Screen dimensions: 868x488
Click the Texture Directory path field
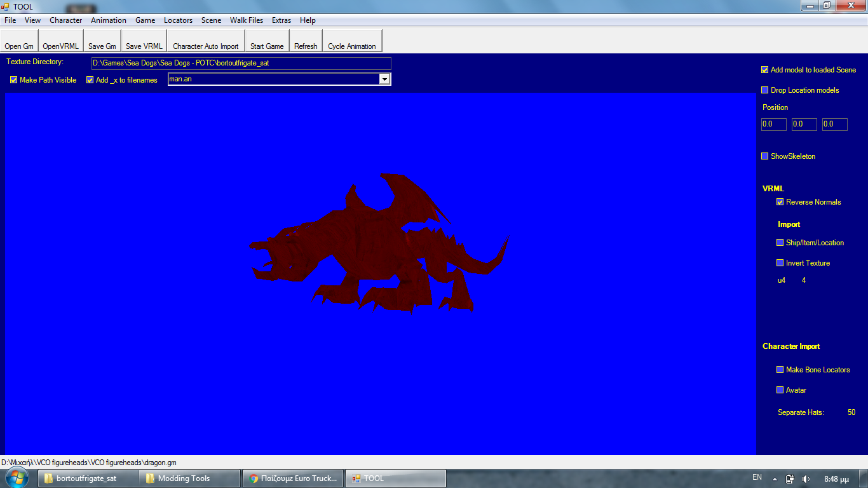(x=241, y=64)
